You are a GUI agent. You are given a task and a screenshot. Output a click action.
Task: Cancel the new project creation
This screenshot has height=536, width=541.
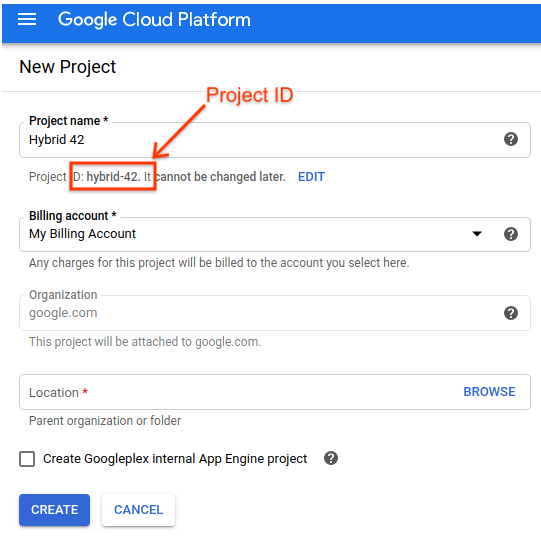tap(138, 510)
